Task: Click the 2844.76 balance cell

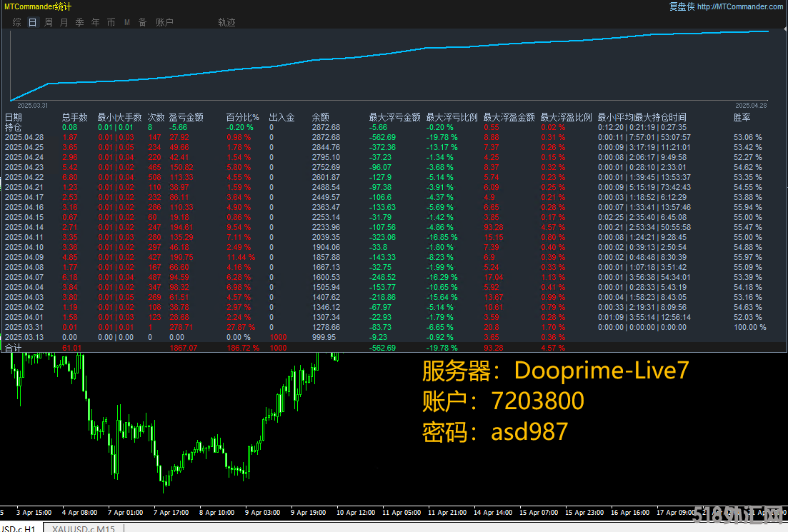Action: coord(326,148)
